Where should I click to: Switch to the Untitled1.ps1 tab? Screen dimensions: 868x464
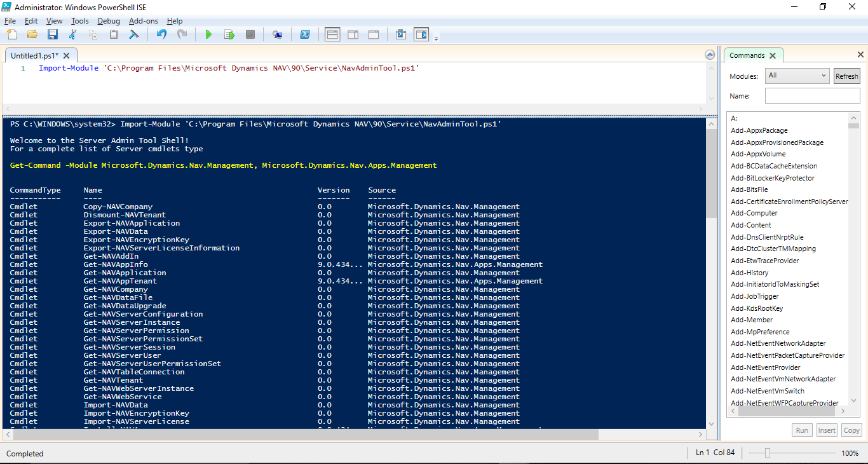pyautogui.click(x=35, y=55)
